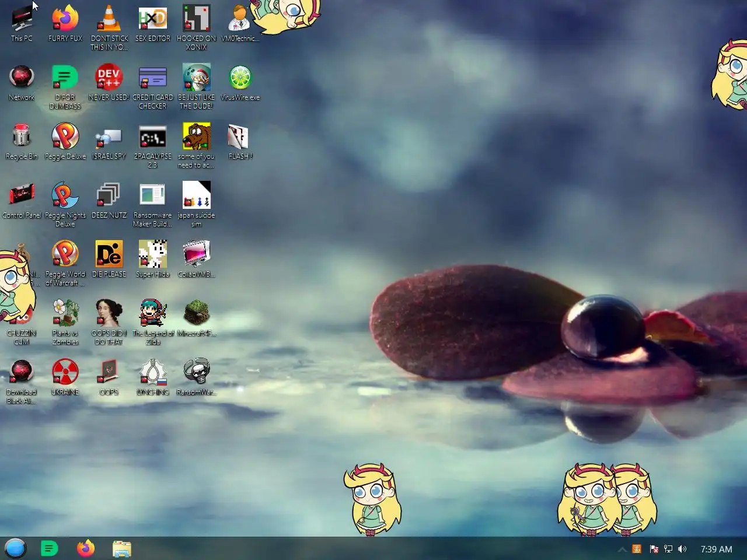Select the VirusWire.exe lime icon
747x560 pixels.
[x=240, y=83]
